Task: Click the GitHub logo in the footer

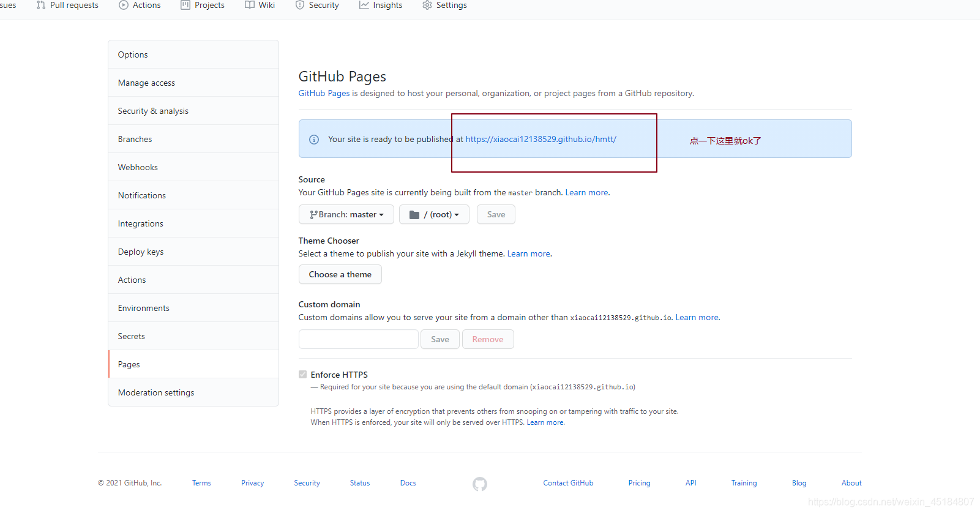Action: [x=480, y=484]
